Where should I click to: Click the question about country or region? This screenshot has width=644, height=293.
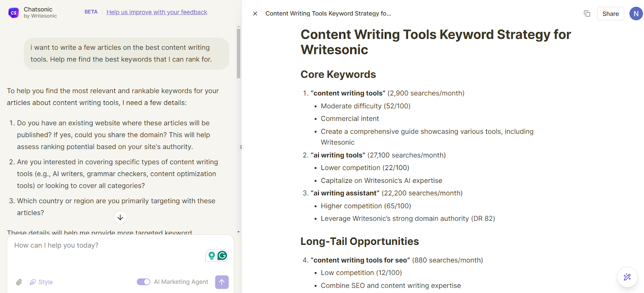point(116,207)
